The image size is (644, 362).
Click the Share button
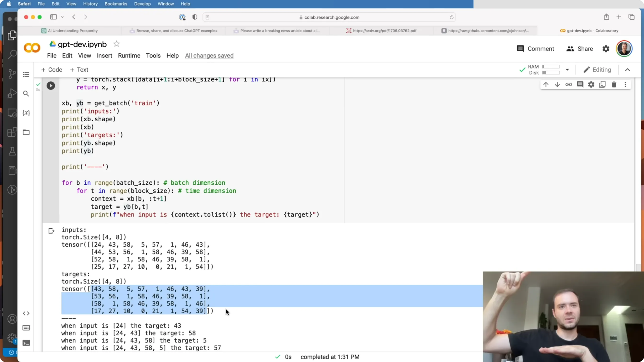(580, 49)
